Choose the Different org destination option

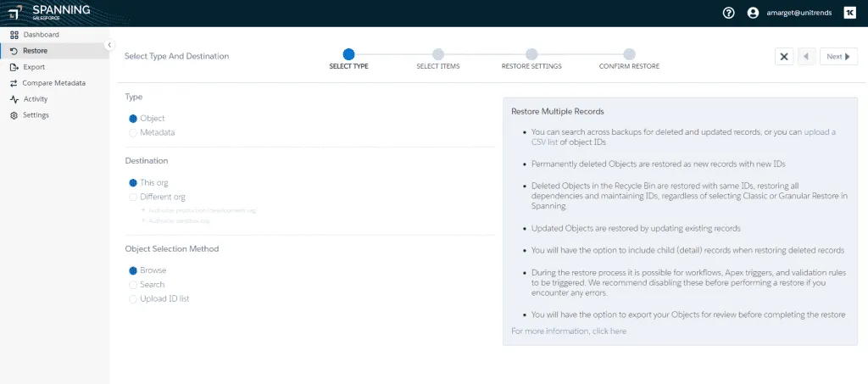pos(133,197)
